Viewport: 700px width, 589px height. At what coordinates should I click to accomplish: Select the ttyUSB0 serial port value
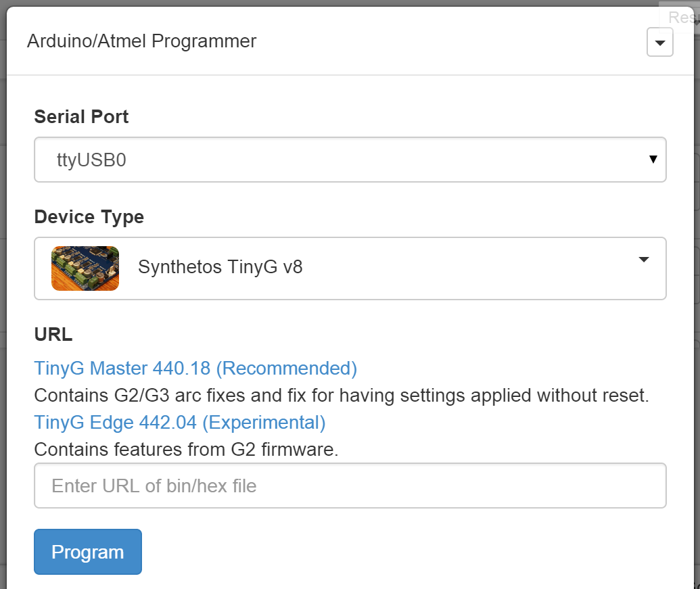click(x=91, y=160)
